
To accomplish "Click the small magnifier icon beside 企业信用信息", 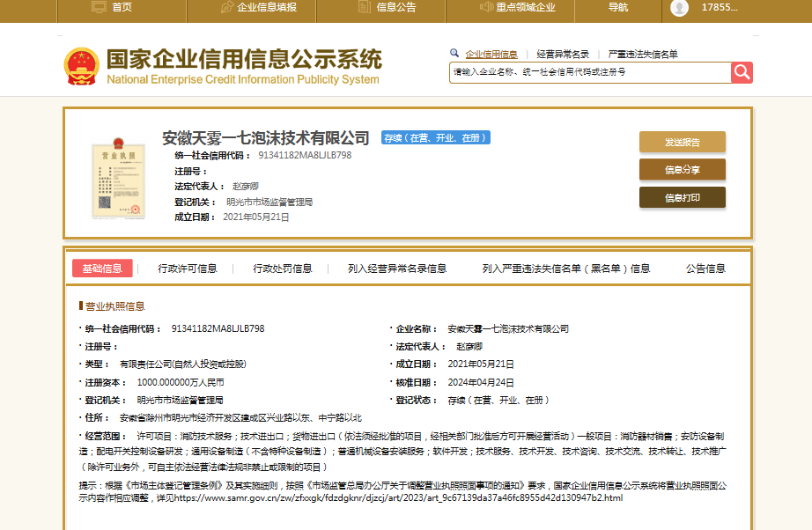I will 454,53.
